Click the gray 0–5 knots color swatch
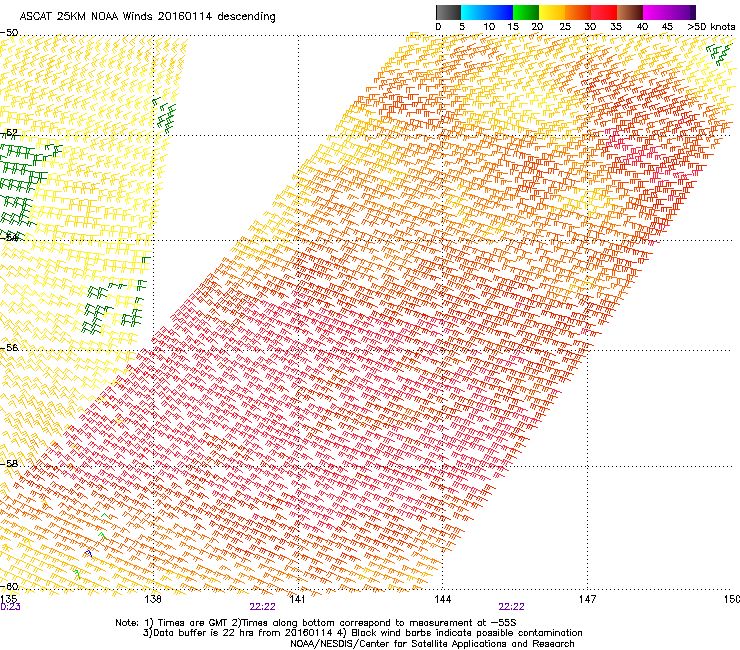Viewport: 740px width, 650px height. click(448, 12)
